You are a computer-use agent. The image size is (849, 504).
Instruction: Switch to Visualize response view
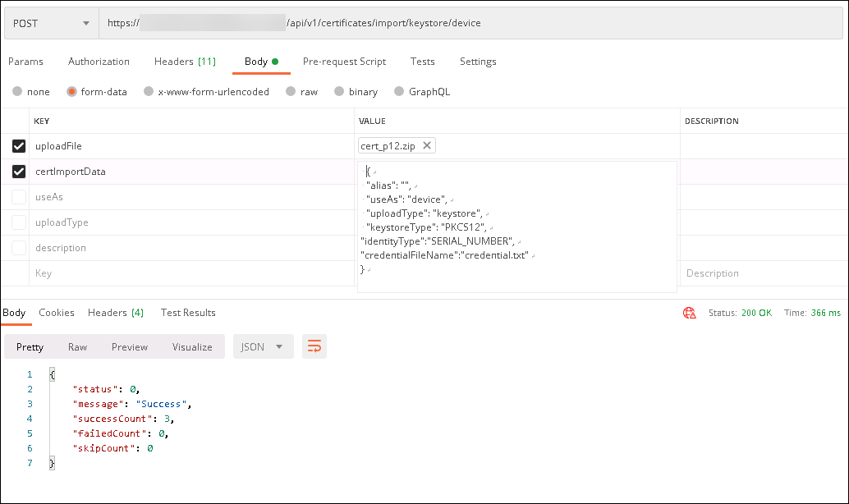click(x=192, y=347)
